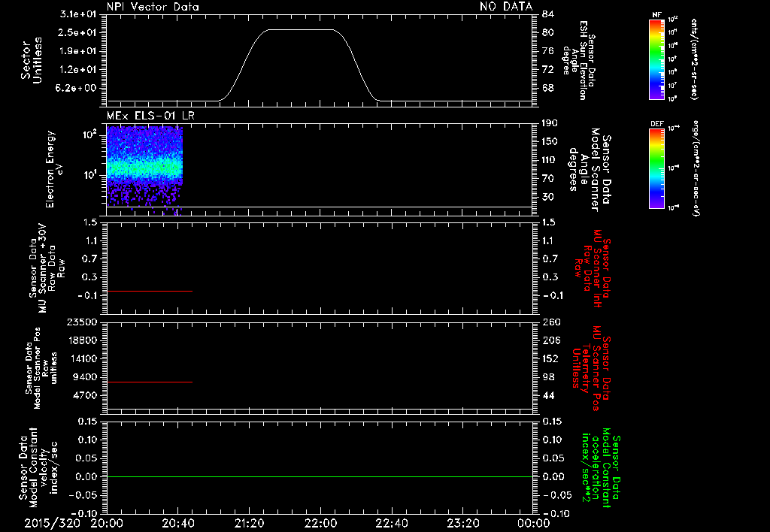This screenshot has width=770, height=532.
Task: Click the "22:40" time axis label
Action: [391, 524]
